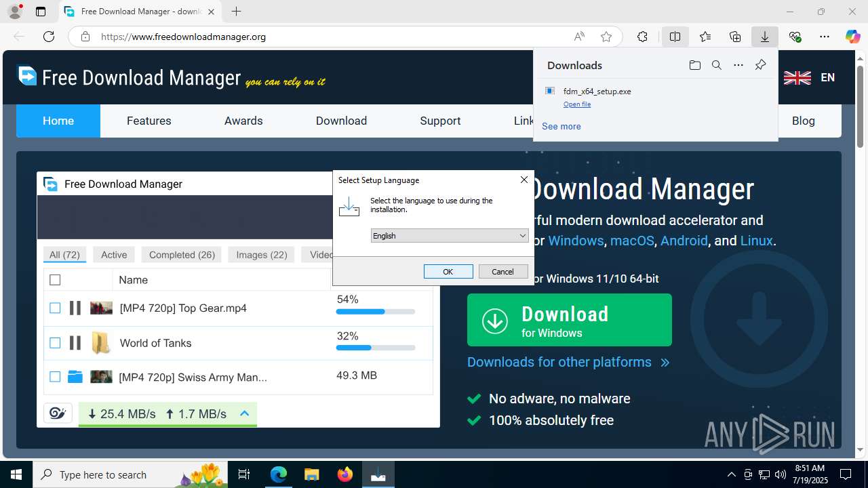Open the Extensions puzzle icon
868x488 pixels.
tap(642, 37)
